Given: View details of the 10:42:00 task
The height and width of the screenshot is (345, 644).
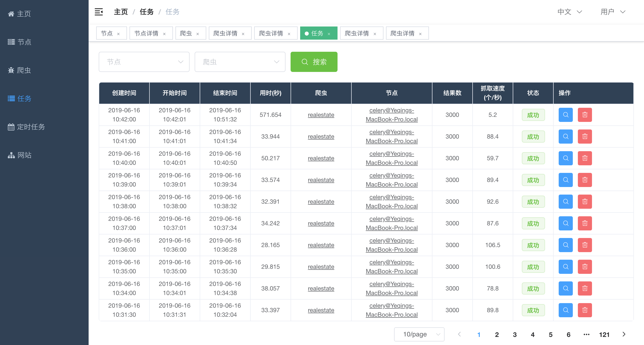Looking at the screenshot, I should coord(565,115).
